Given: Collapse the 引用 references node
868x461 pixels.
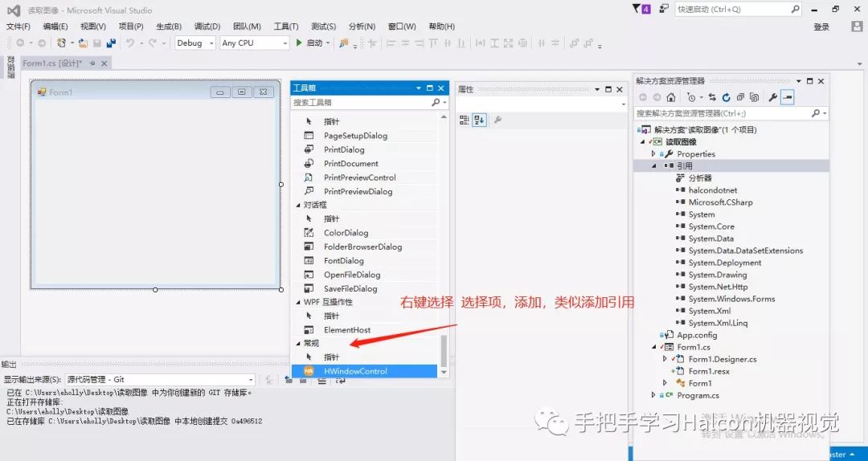Looking at the screenshot, I should [653, 165].
